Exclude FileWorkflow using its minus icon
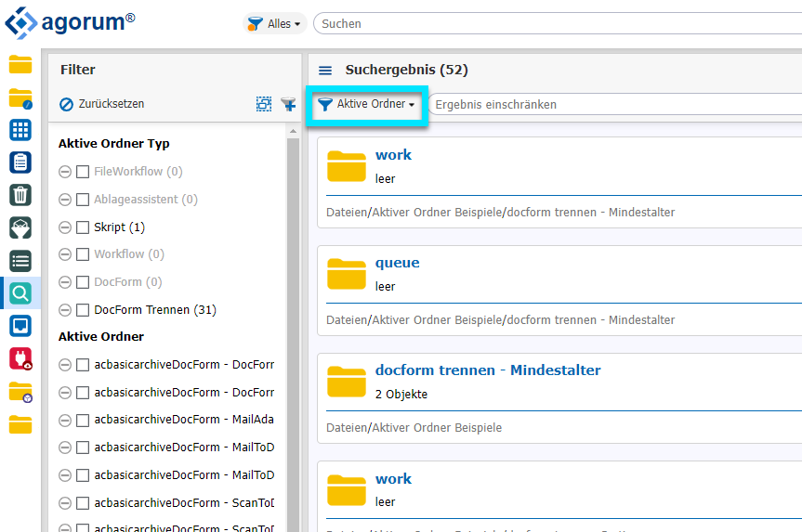Viewport: 802px width, 532px height. pos(65,172)
